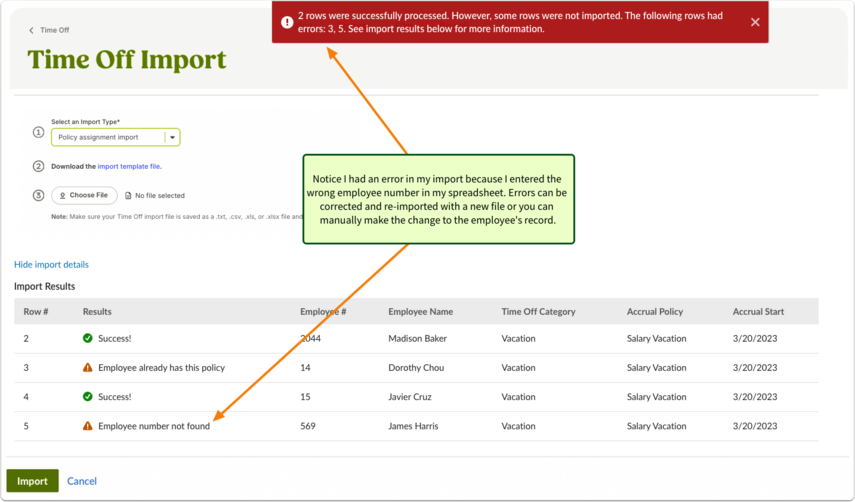Click the Accrual Start column header
Viewport: 855px width, 502px height.
point(758,311)
